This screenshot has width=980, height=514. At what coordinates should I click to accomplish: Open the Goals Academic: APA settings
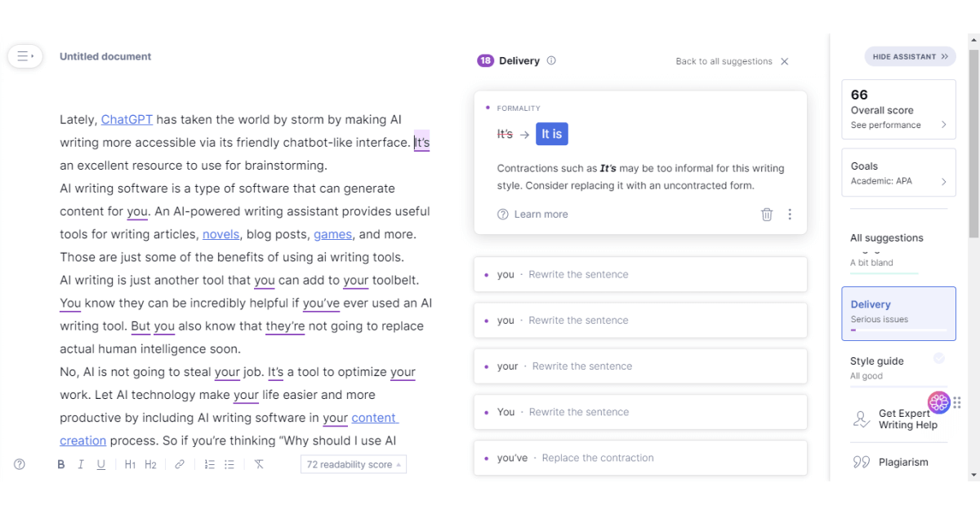(x=898, y=173)
